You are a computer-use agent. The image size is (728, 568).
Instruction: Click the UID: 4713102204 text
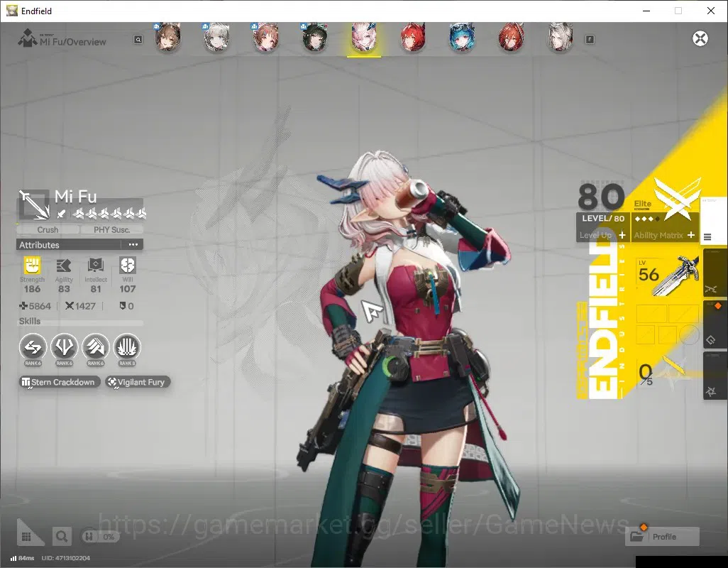(65, 558)
